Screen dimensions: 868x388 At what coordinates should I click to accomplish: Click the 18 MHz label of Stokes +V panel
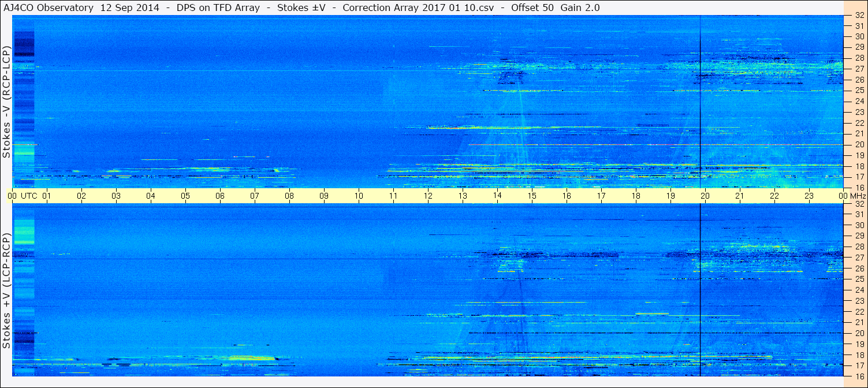click(859, 355)
